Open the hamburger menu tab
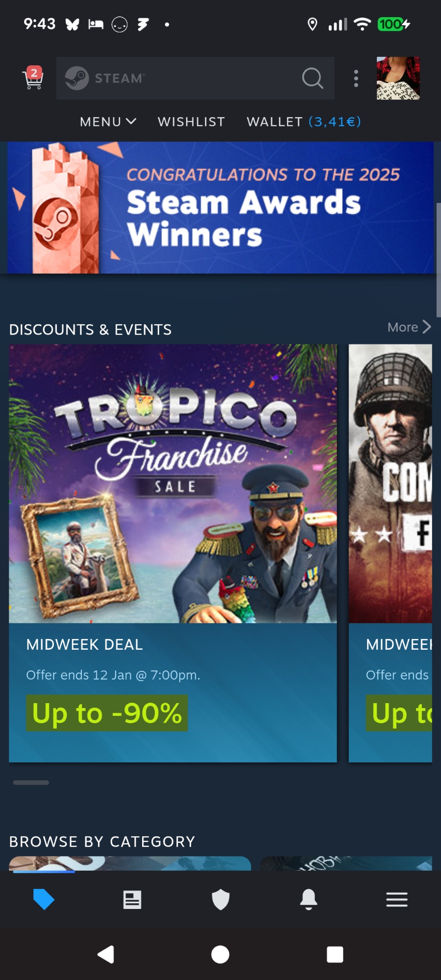This screenshot has width=441, height=980. pos(397,900)
